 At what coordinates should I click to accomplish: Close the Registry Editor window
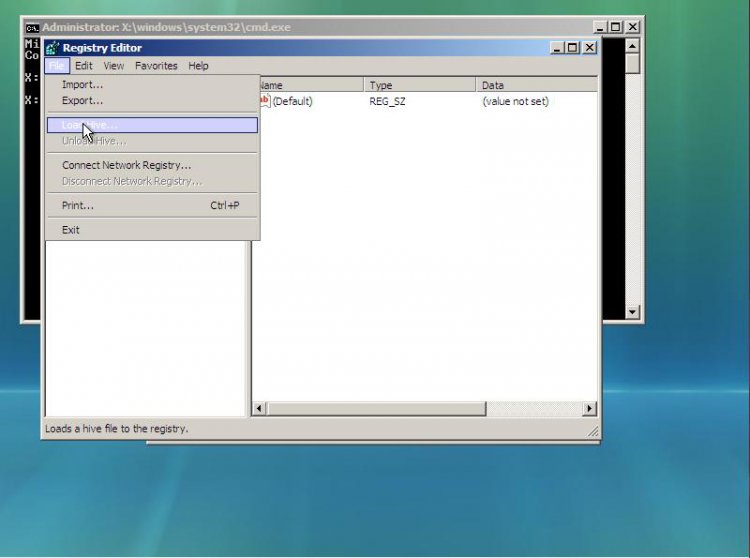click(590, 48)
